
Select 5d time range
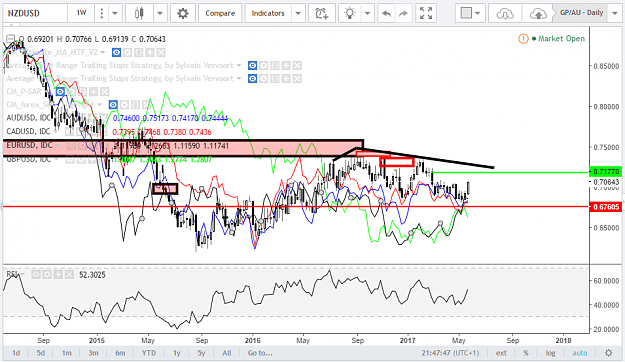[x=41, y=353]
